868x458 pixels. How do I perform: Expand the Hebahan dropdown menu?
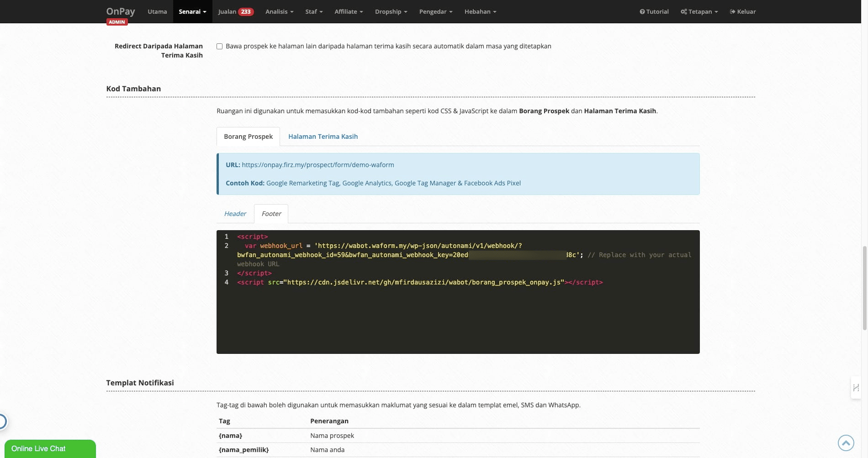[480, 11]
